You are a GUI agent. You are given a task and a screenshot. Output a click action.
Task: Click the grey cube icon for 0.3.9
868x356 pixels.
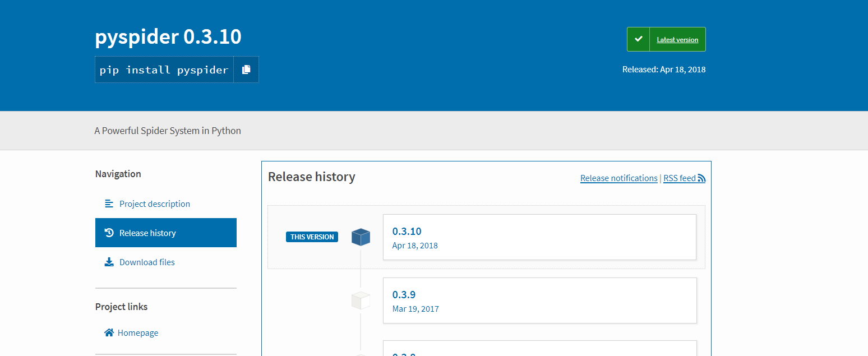pyautogui.click(x=361, y=300)
